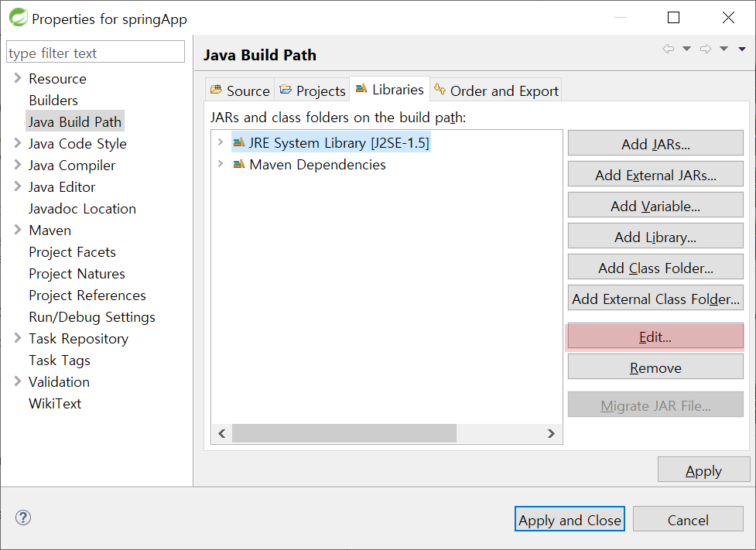The image size is (756, 550).
Task: Click Add External Class Folder button
Action: (655, 298)
